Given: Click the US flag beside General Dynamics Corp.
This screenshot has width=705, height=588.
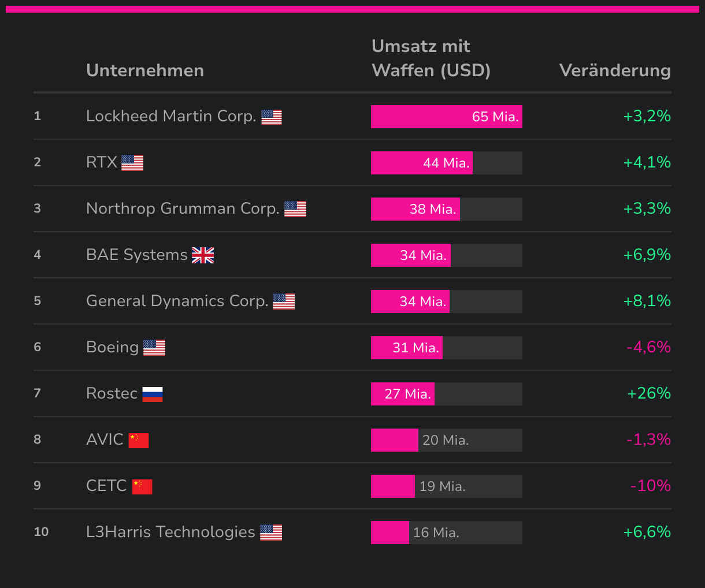Looking at the screenshot, I should tap(284, 302).
